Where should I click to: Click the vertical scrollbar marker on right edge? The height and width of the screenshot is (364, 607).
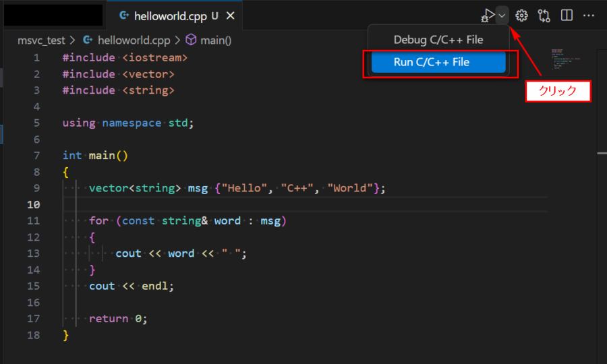(602, 153)
